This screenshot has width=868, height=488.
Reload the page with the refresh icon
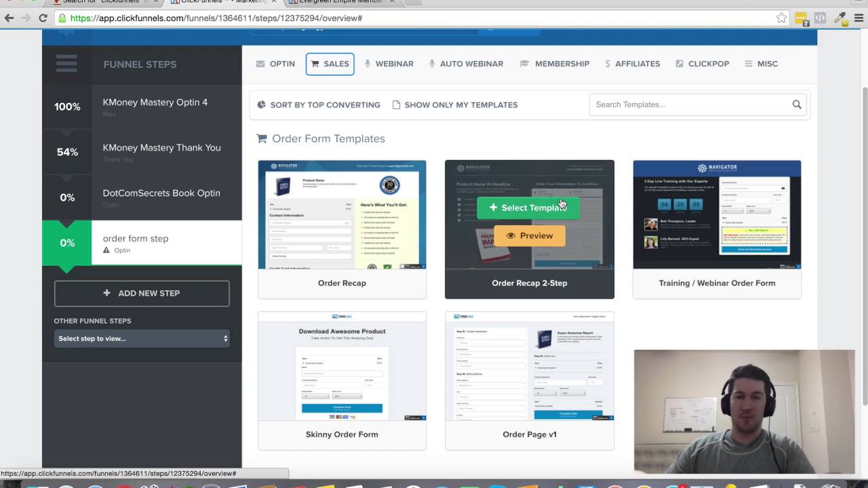point(43,18)
